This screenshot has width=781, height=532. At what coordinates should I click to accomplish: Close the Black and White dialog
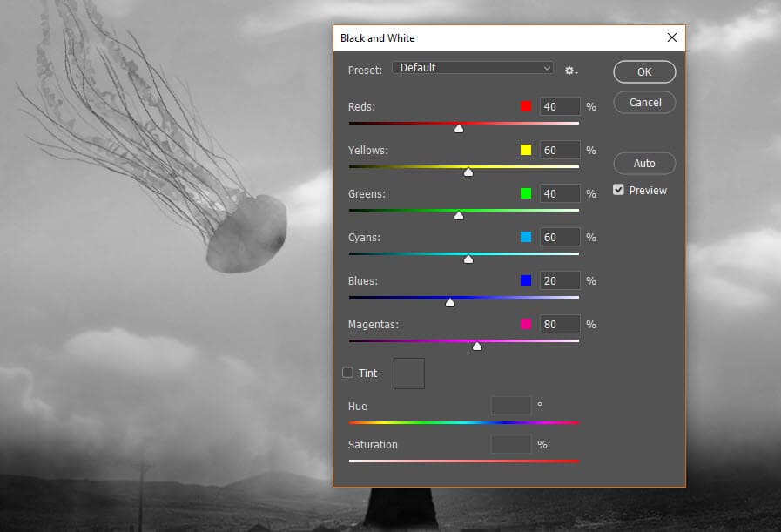coord(671,38)
